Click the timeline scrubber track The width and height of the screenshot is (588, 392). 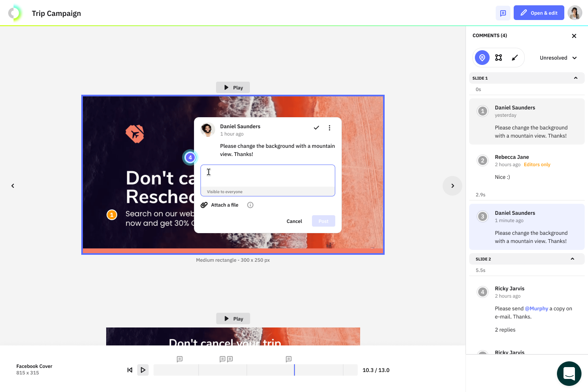[255, 370]
